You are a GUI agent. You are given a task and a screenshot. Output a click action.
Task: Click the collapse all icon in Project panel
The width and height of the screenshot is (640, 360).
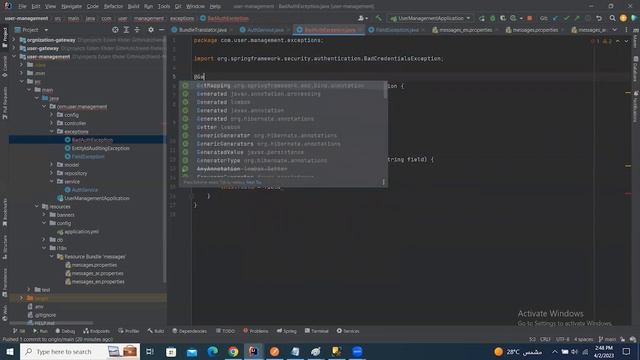(x=137, y=30)
